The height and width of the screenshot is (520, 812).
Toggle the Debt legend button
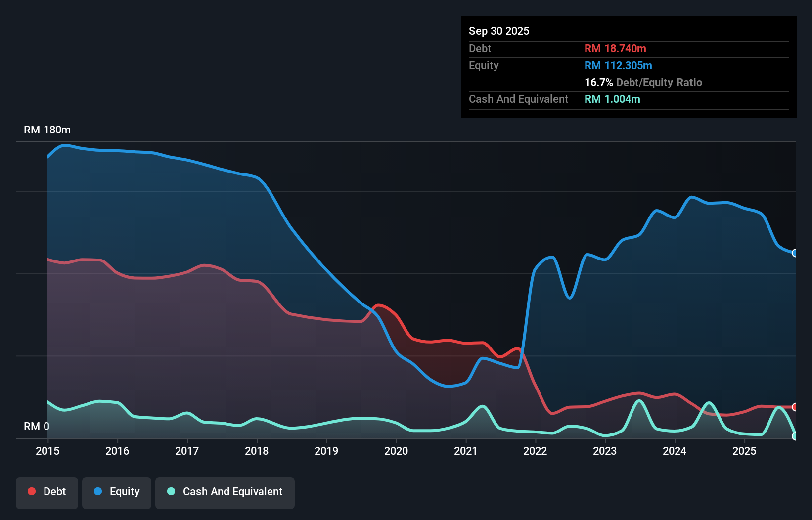point(47,493)
